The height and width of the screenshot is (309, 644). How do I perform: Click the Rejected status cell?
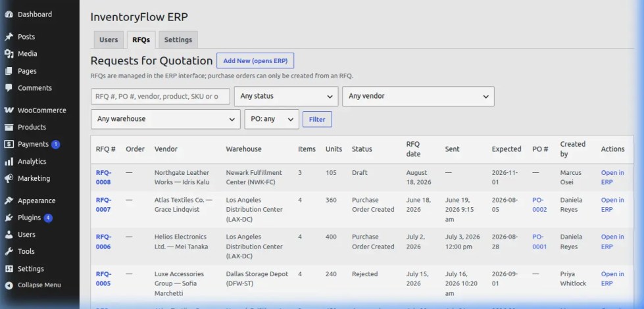tap(364, 273)
